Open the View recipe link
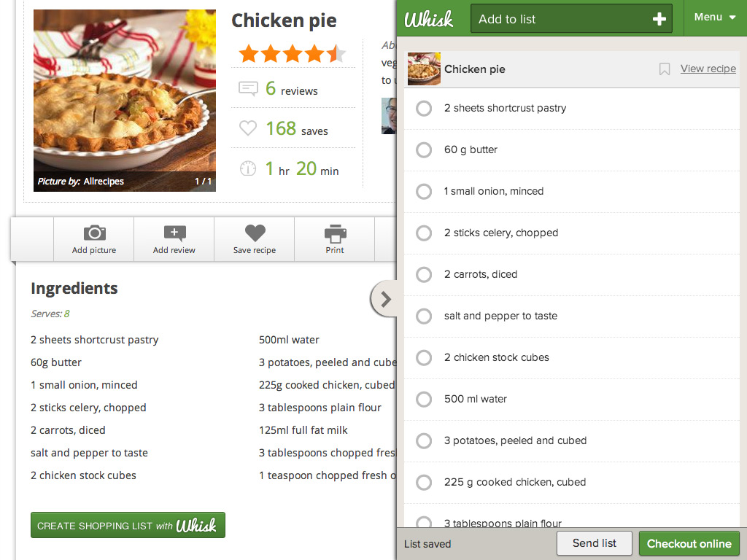The height and width of the screenshot is (560, 747). (x=708, y=69)
